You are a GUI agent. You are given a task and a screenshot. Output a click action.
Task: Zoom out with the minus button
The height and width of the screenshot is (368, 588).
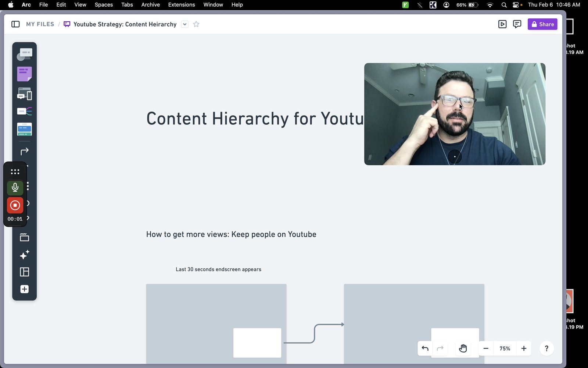click(486, 348)
